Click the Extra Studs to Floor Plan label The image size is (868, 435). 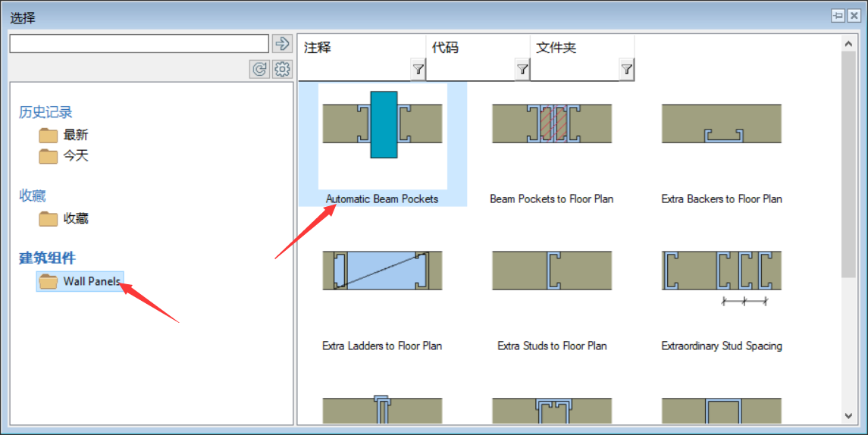coord(552,346)
